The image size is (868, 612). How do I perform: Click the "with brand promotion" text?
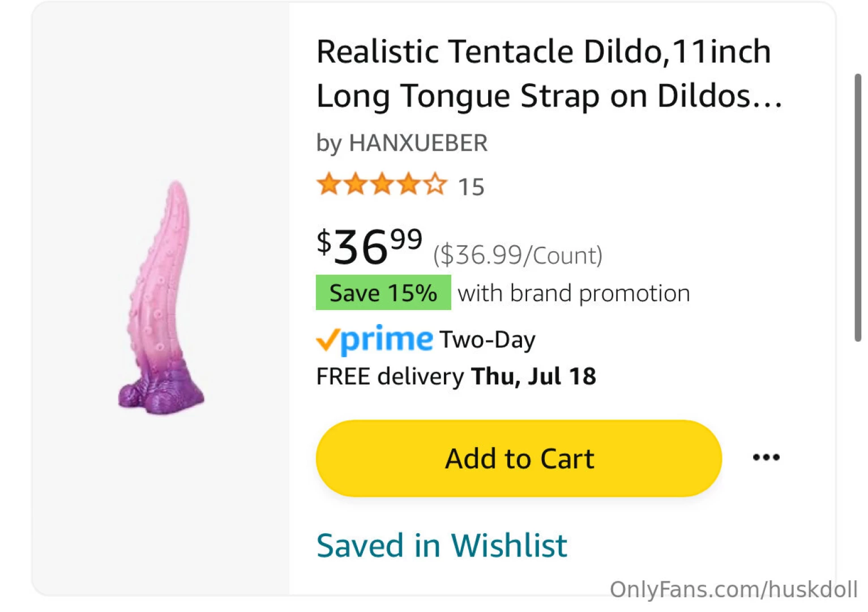point(574,294)
